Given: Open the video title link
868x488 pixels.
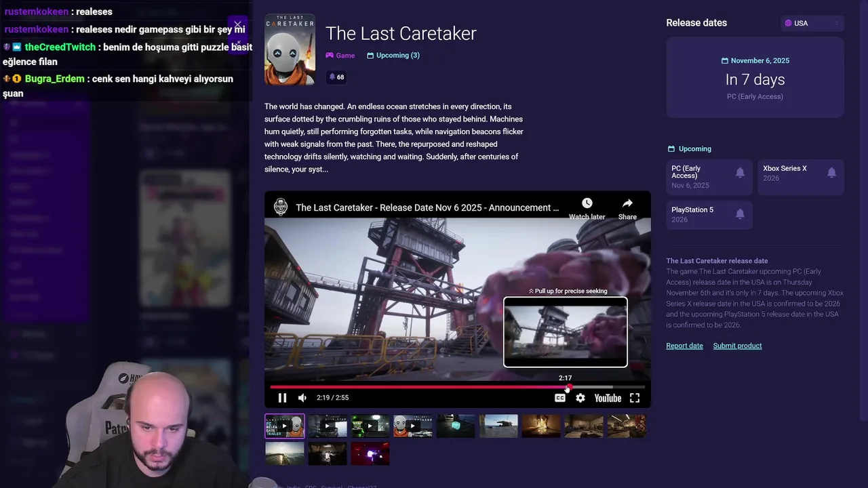Looking at the screenshot, I should tap(427, 207).
